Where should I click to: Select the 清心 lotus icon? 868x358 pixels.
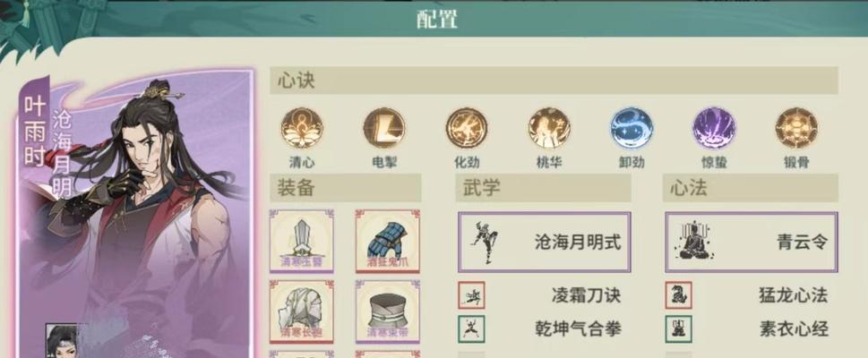(302, 128)
